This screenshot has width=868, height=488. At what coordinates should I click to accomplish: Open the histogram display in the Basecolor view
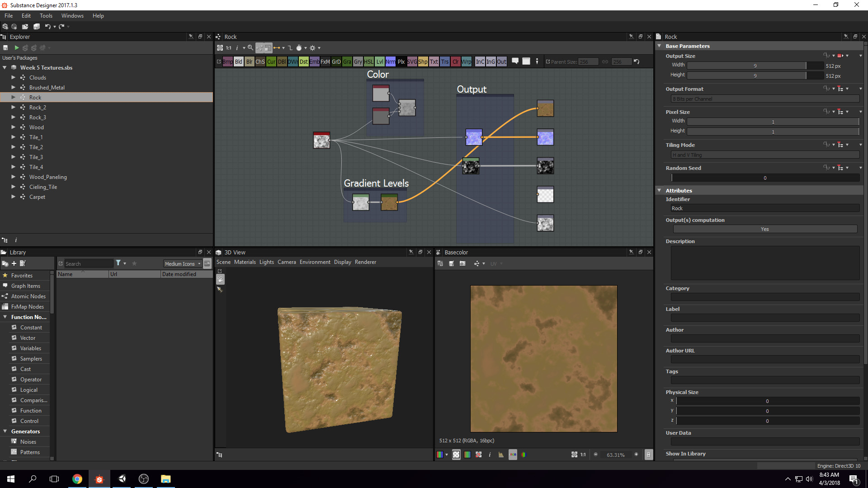(x=501, y=455)
